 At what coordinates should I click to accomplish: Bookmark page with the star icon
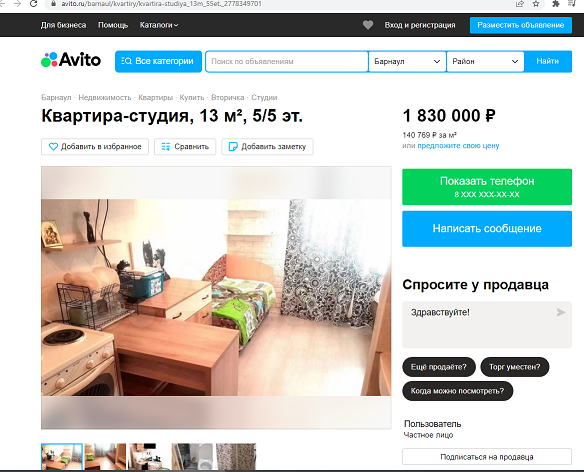[536, 4]
